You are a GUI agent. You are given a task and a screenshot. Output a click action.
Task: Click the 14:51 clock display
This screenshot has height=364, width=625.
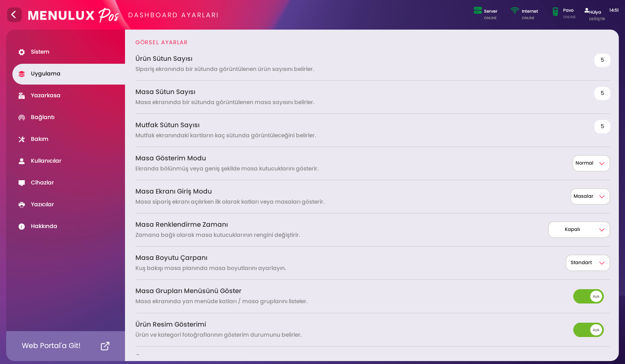(x=614, y=10)
